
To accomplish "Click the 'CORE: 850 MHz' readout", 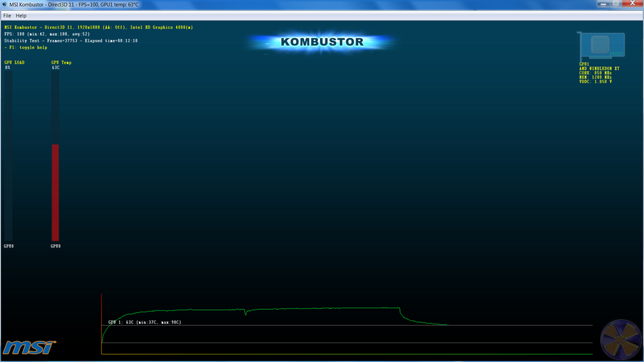I will click(596, 73).
